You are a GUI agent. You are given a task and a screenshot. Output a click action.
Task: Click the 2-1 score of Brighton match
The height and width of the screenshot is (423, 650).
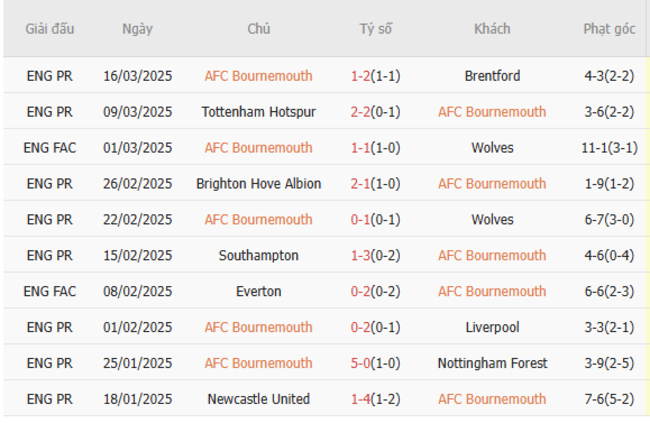[x=361, y=184]
